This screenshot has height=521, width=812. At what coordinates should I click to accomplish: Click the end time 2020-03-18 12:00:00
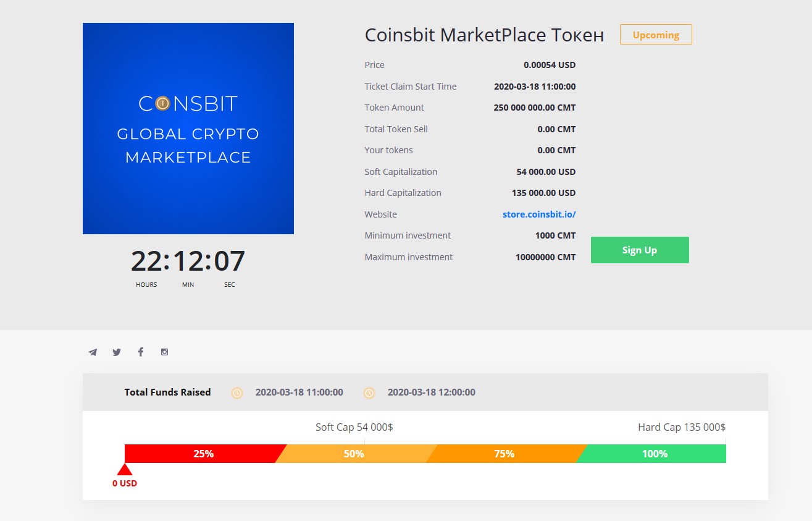click(x=431, y=392)
